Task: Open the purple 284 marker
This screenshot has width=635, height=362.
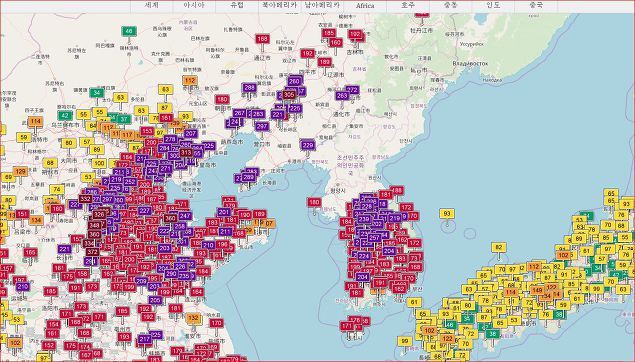Action: 164,149
